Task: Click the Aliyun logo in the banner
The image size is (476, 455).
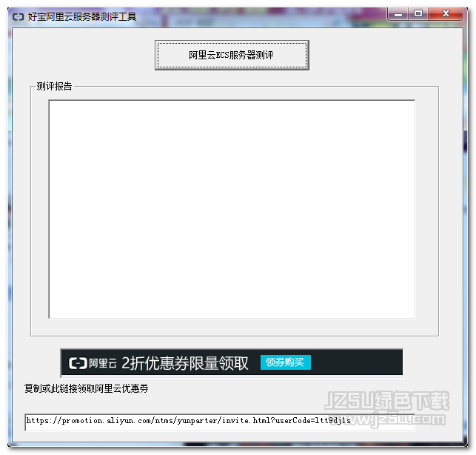Action: coord(93,363)
